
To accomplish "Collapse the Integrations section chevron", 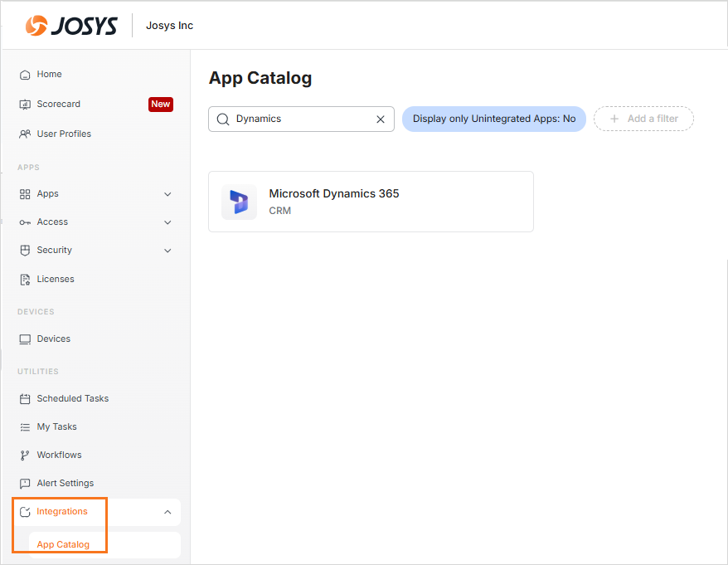I will click(167, 512).
